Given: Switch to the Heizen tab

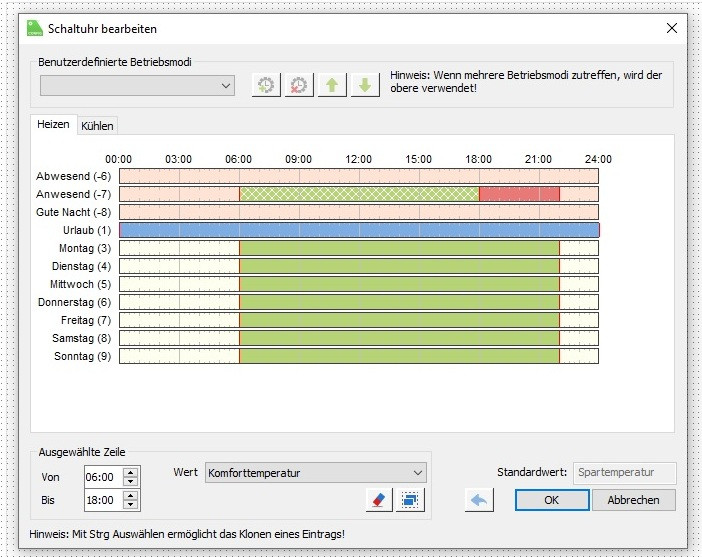Looking at the screenshot, I should 53,124.
